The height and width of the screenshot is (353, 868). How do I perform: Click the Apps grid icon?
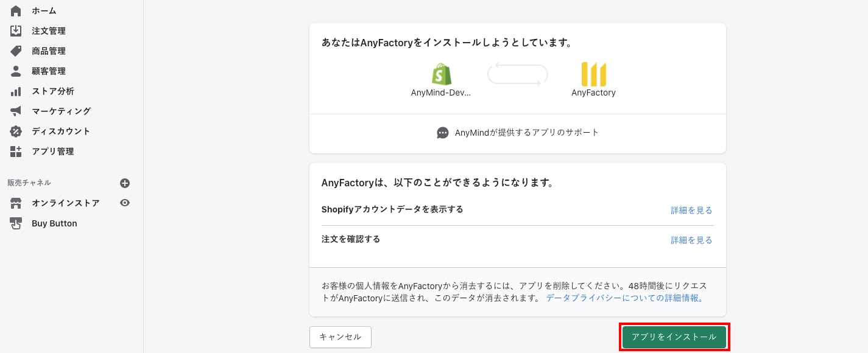16,152
